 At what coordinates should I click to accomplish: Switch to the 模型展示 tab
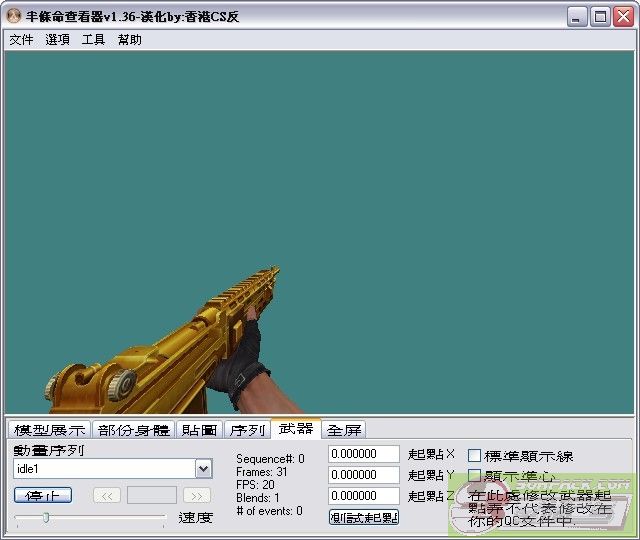coord(49,430)
